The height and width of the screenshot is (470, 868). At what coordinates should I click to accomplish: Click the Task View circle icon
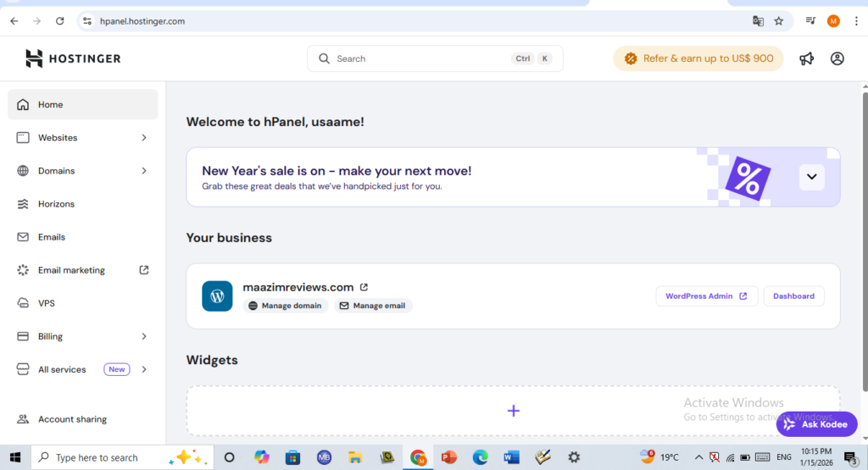[229, 457]
